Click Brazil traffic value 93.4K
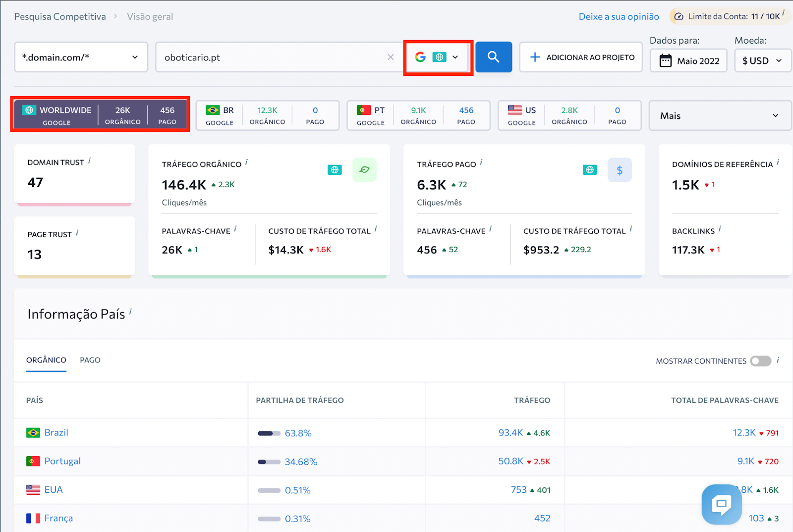This screenshot has width=793, height=532. [510, 433]
